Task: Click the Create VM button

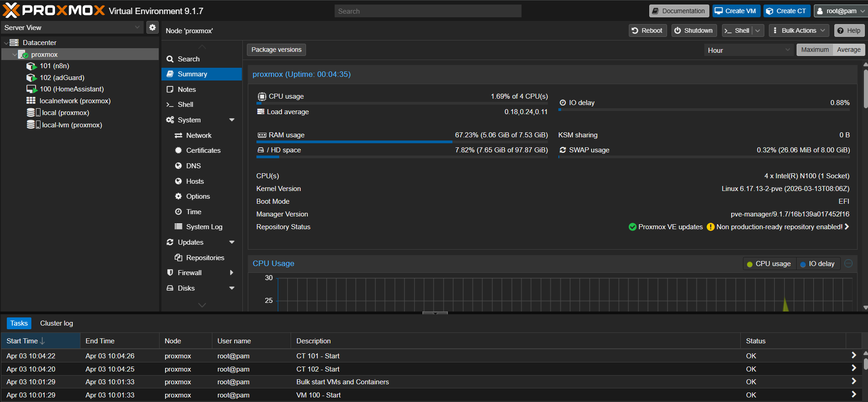Action: coord(736,11)
